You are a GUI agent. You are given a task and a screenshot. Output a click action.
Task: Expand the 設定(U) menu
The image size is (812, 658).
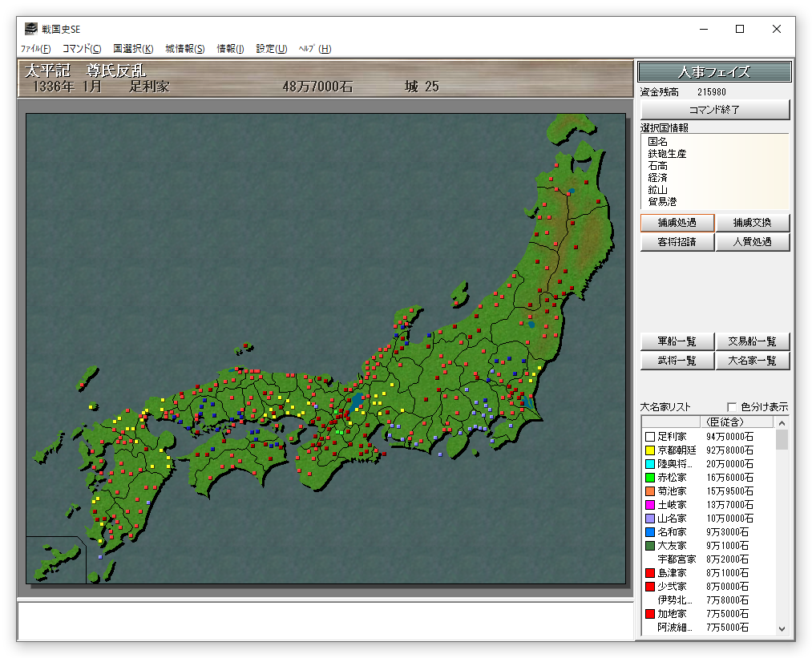271,49
